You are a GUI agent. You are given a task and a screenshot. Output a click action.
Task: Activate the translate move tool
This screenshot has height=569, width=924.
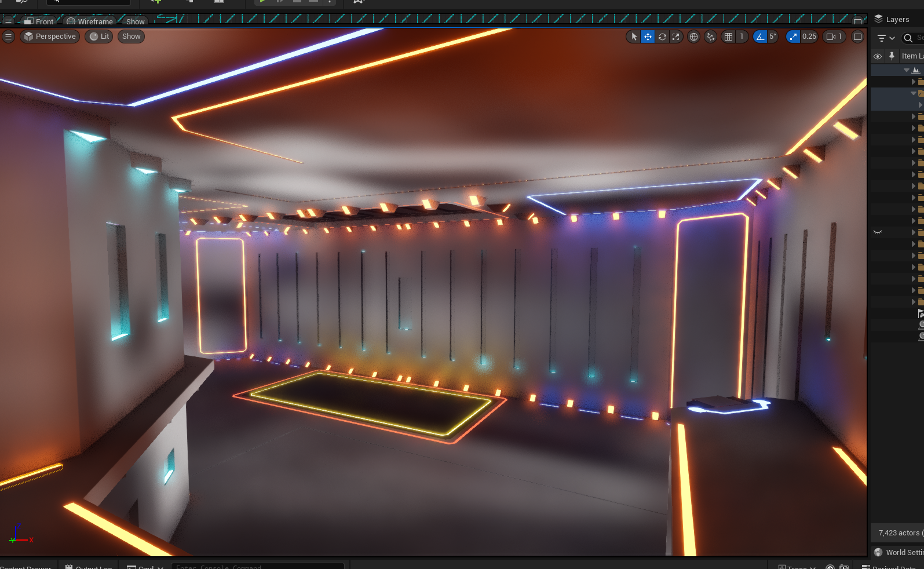pos(648,37)
